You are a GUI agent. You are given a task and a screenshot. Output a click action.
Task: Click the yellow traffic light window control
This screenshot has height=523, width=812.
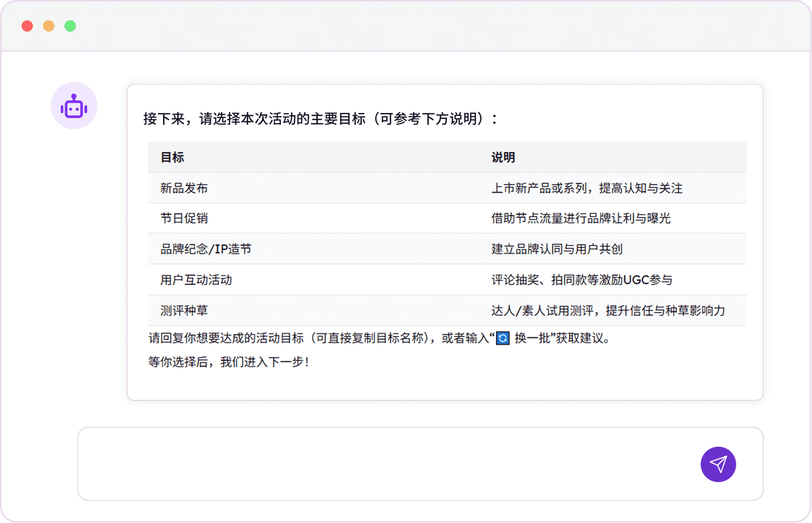pyautogui.click(x=49, y=26)
